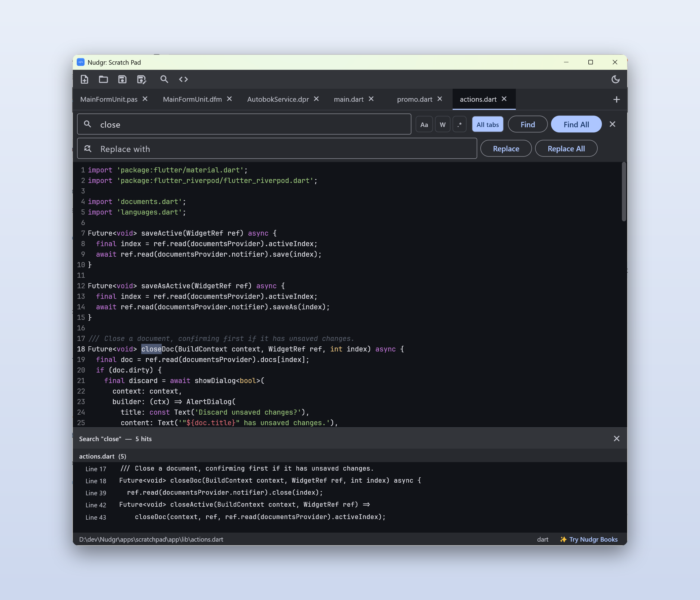
Task: Click line 17 Close a document comment
Action: [221, 339]
